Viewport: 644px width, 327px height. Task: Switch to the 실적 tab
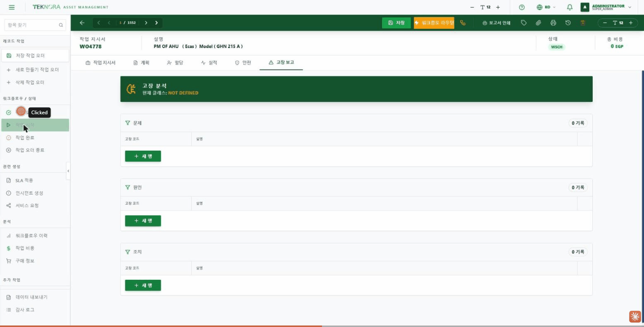click(209, 63)
